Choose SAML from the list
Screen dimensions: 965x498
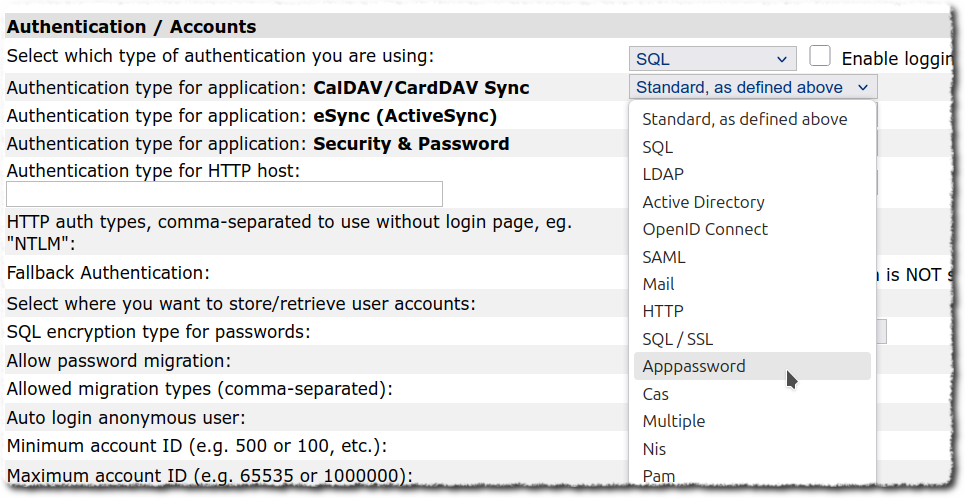pos(664,257)
